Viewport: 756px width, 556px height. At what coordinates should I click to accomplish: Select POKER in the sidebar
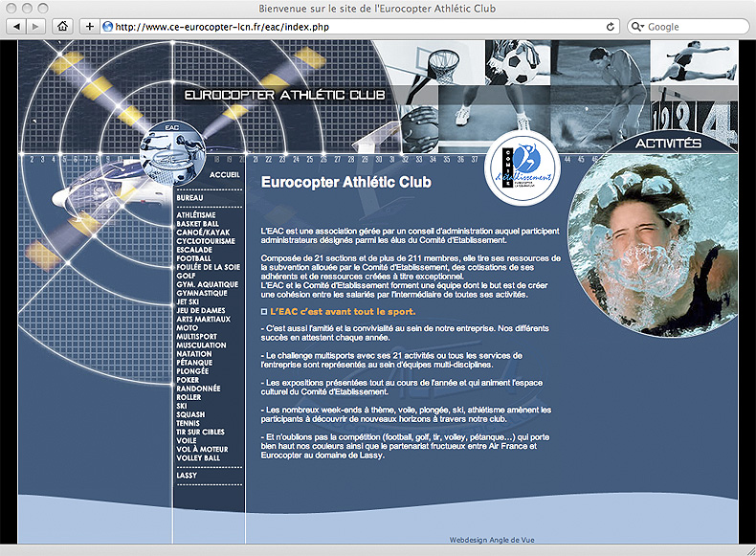[188, 380]
